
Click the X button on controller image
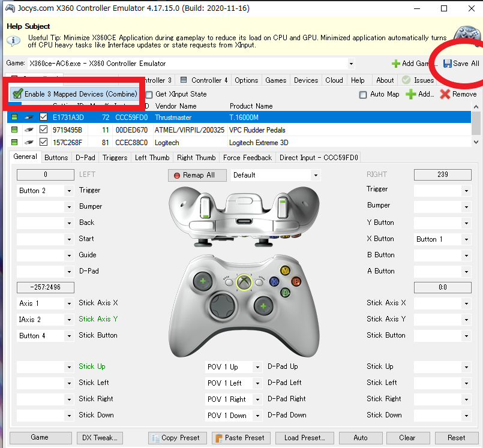click(x=274, y=281)
